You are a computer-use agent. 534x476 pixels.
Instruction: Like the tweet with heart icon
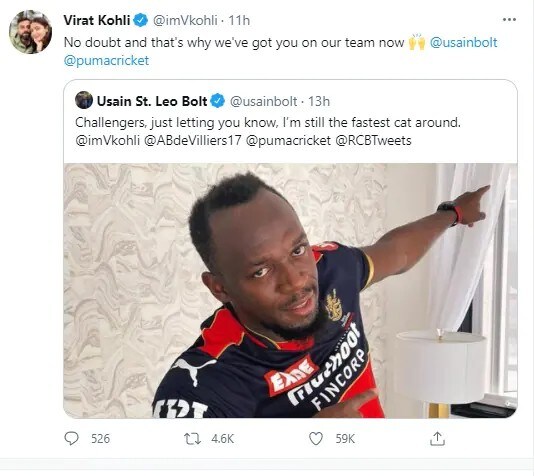[x=316, y=439]
